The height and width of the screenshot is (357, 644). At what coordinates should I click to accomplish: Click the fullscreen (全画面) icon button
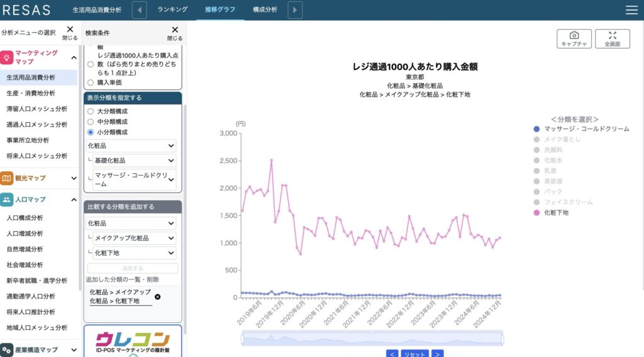[x=612, y=38]
